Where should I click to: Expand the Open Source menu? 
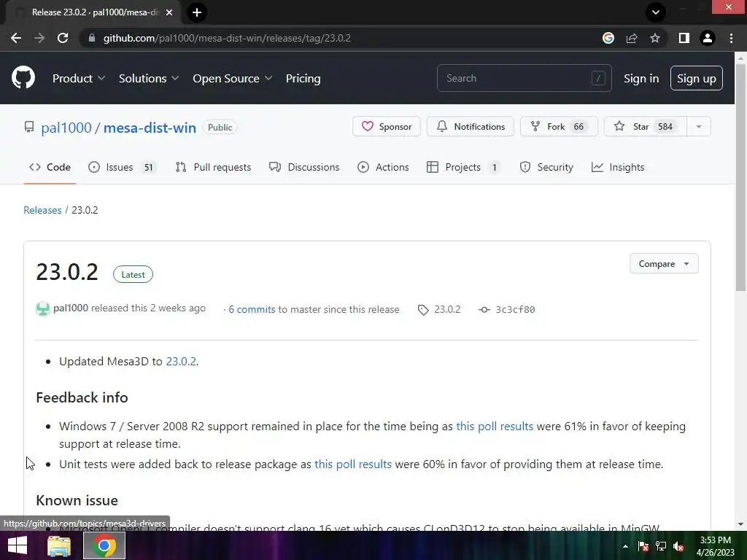[x=233, y=78]
